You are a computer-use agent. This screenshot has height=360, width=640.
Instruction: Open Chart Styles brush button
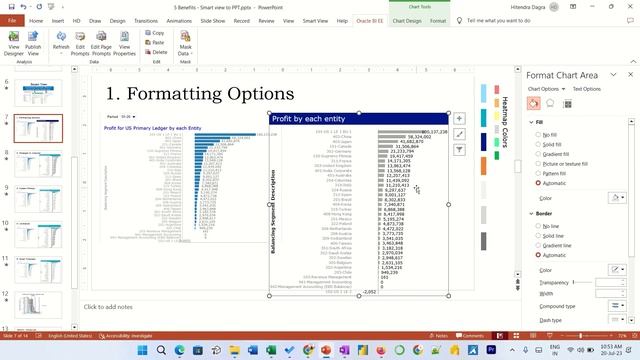click(459, 134)
